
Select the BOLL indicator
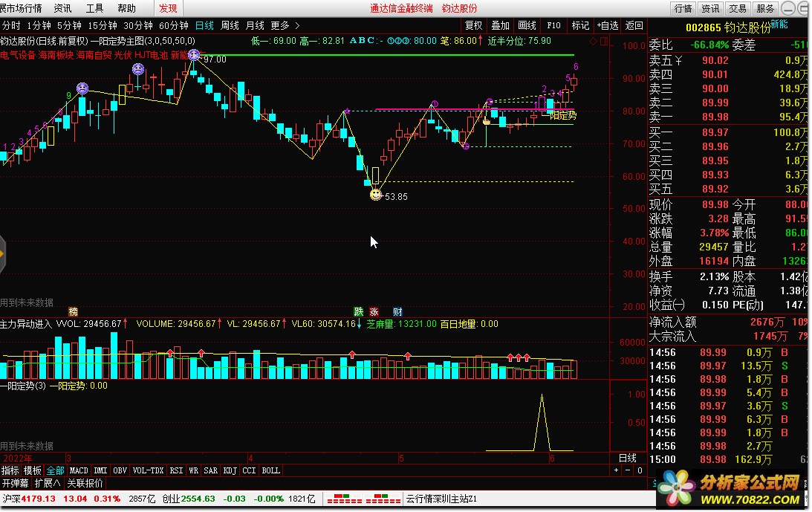pyautogui.click(x=270, y=470)
